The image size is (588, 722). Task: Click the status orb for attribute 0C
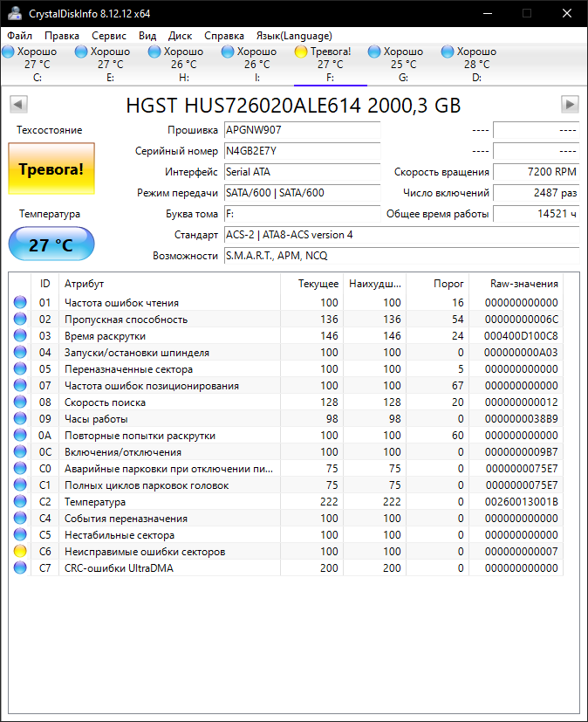coord(20,451)
